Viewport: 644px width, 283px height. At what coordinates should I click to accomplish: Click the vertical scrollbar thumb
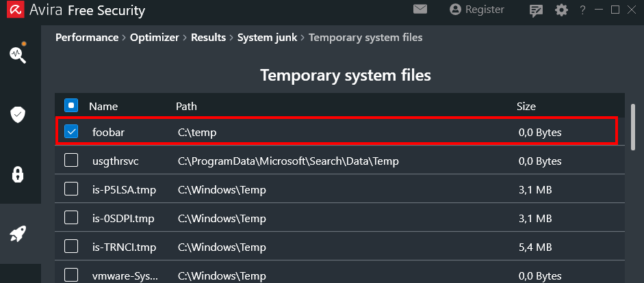[633, 126]
